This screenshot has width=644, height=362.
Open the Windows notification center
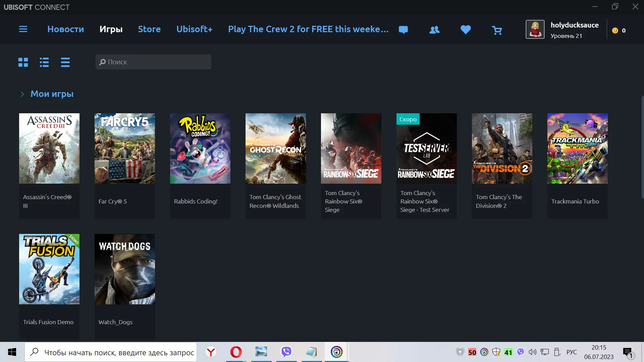pos(629,352)
